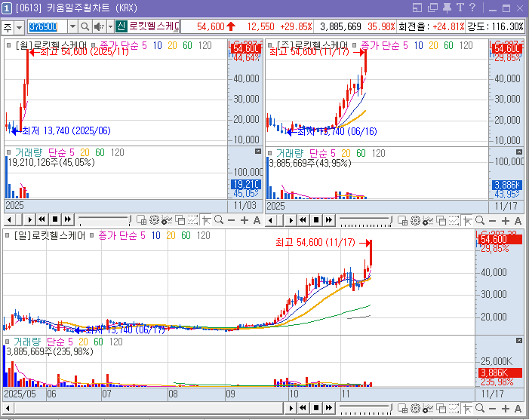Image resolution: width=529 pixels, height=420 pixels.
Task: Click the A icon in daily chart toolbar
Action: click(518, 409)
